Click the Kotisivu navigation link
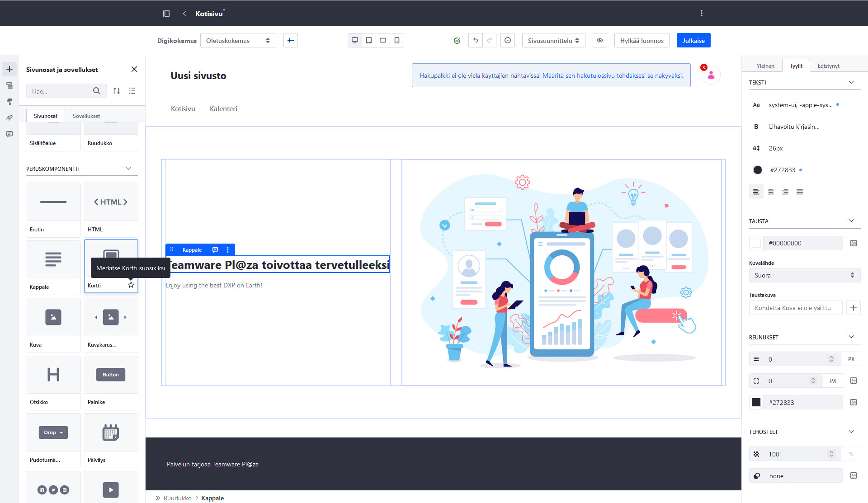 click(183, 109)
